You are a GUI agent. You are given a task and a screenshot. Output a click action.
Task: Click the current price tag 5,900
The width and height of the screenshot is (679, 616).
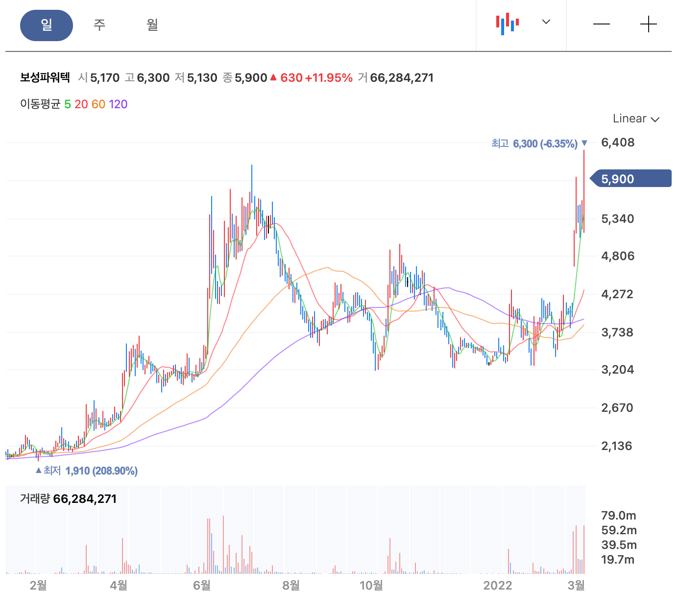click(x=630, y=179)
